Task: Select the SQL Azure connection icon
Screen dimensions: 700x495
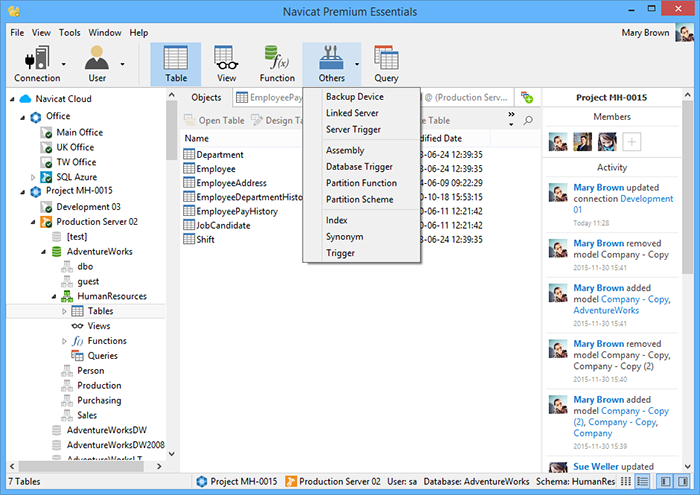Action: [46, 177]
